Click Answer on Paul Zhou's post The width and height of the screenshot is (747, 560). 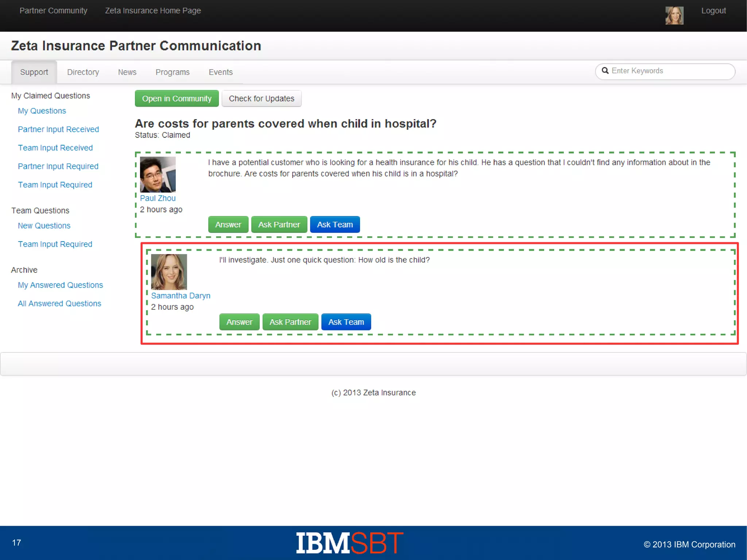coord(228,224)
